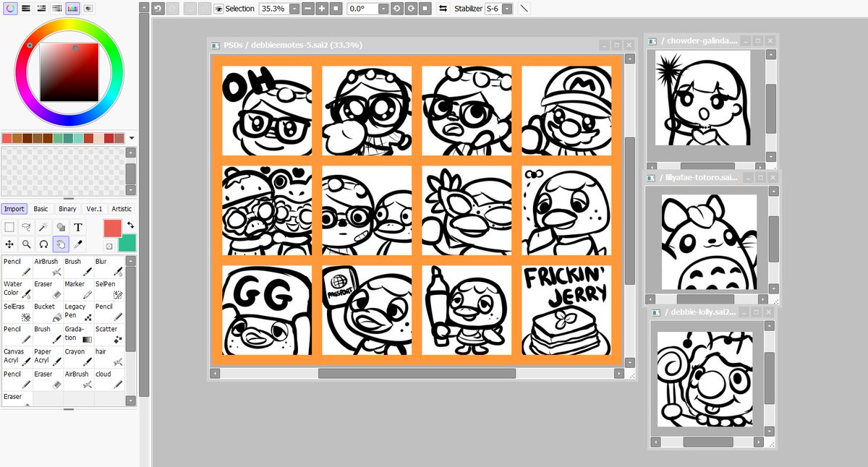
Task: Toggle Selection visibility eye icon
Action: pos(218,9)
